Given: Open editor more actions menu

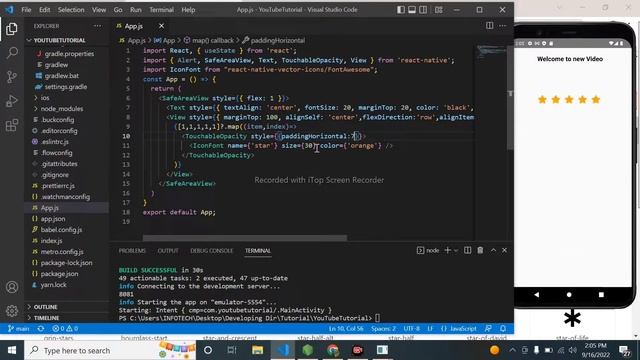Looking at the screenshot, I should pos(502,26).
